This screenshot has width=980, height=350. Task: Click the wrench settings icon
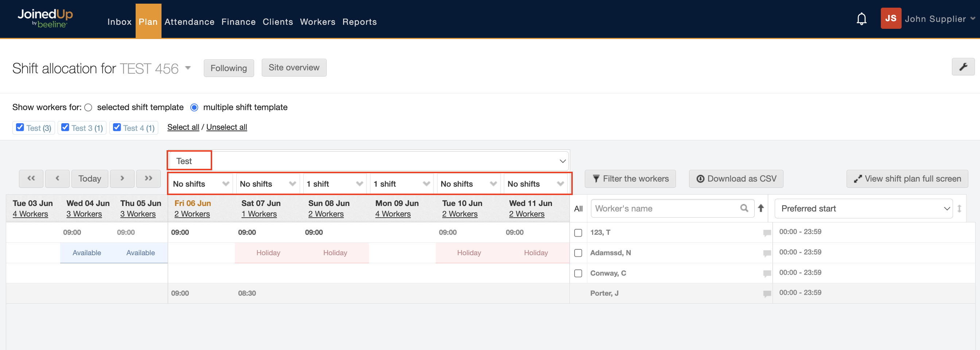coord(963,67)
